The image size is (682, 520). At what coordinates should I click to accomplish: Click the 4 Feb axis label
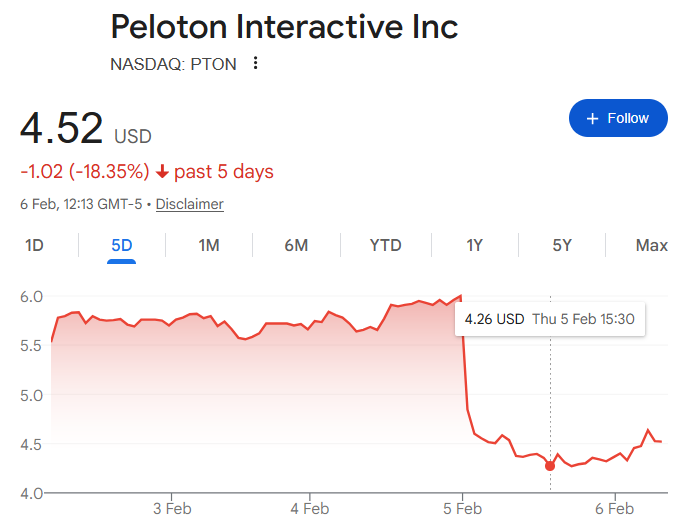[x=309, y=508]
